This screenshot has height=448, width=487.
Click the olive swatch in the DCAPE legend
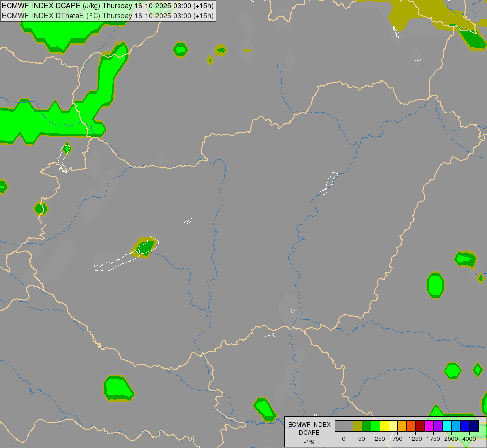click(357, 426)
